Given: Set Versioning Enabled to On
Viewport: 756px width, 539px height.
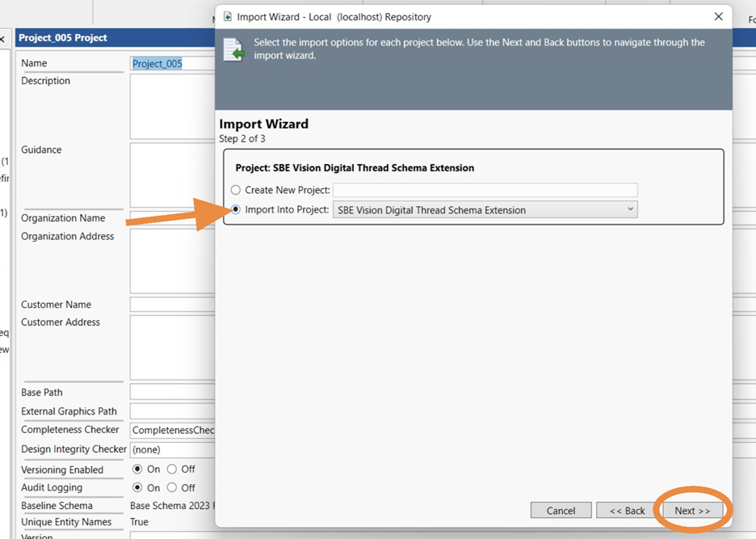Looking at the screenshot, I should [x=138, y=470].
